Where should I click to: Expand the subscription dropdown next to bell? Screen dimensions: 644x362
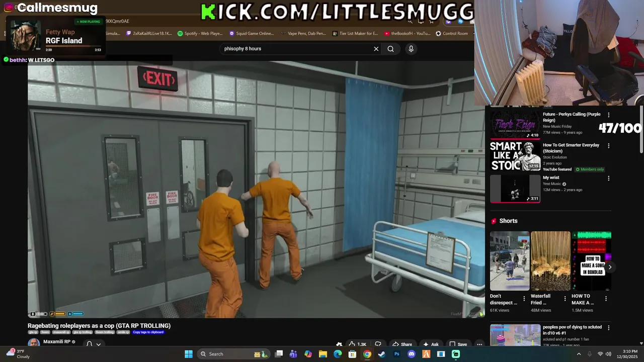[x=99, y=344]
